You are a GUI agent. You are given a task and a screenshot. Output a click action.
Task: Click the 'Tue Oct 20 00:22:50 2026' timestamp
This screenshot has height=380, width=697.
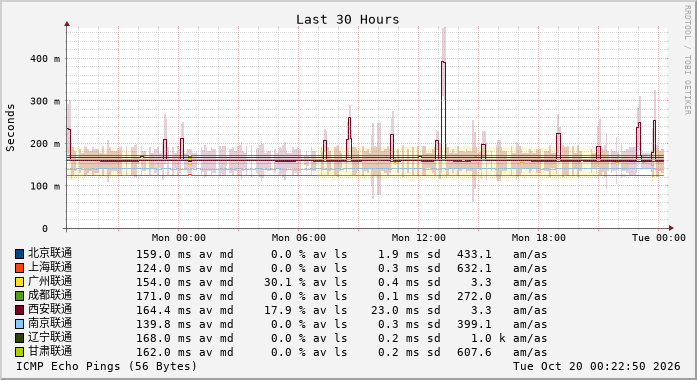click(x=597, y=366)
